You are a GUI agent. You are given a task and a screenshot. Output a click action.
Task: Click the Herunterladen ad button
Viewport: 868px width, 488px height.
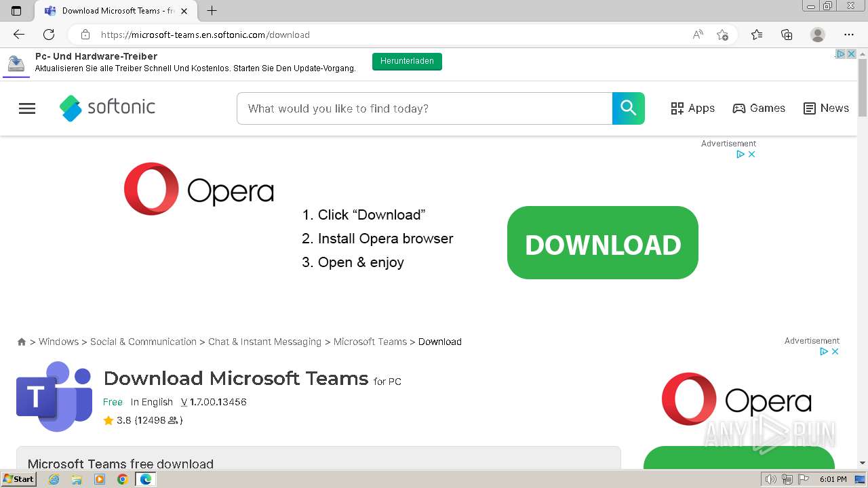(x=407, y=61)
